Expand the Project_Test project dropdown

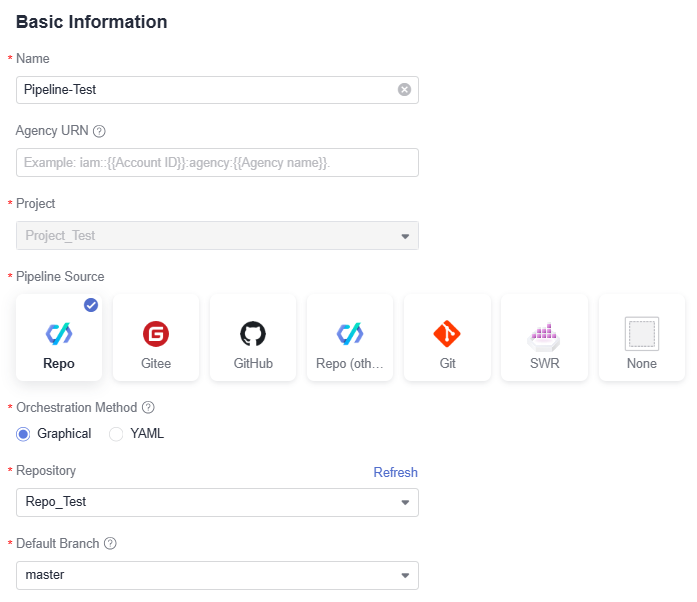point(217,236)
